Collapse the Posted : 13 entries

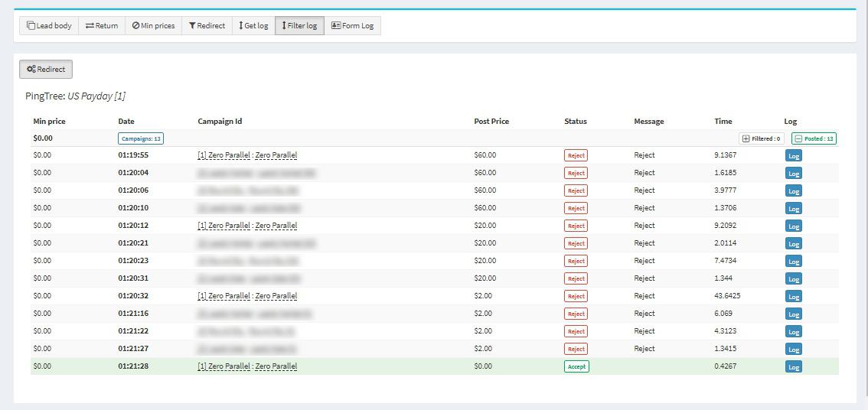point(814,139)
